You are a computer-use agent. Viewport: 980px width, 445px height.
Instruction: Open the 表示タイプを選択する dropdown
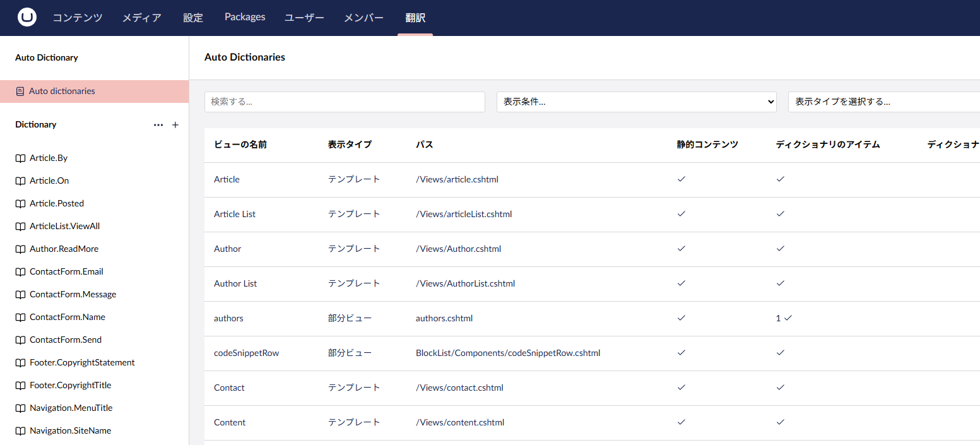pyautogui.click(x=883, y=102)
